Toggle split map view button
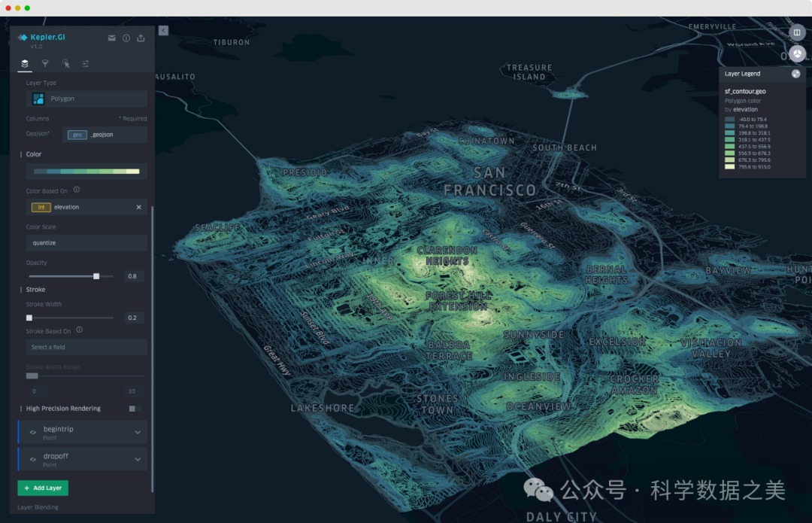 coord(797,32)
